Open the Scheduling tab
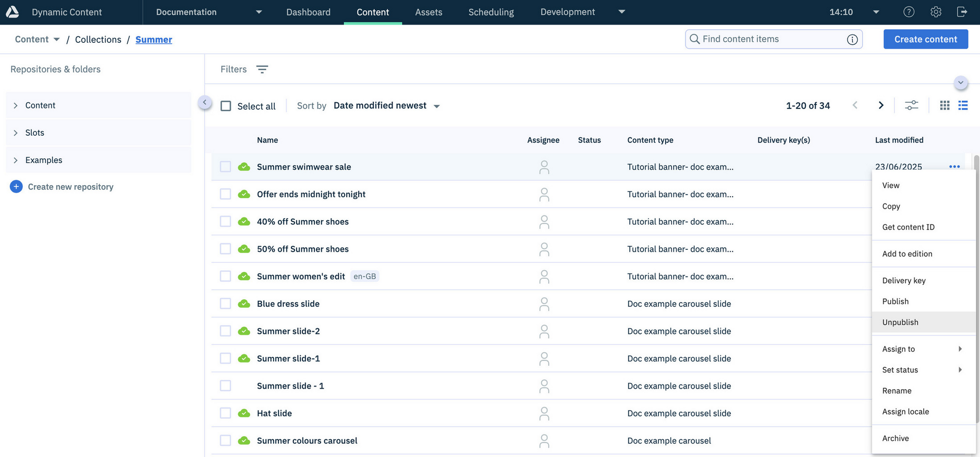The width and height of the screenshot is (980, 457). (x=491, y=12)
